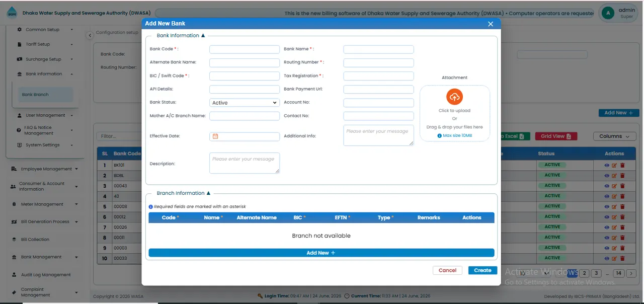The height and width of the screenshot is (304, 644).
Task: Close the Add New Bank dialog
Action: (491, 24)
